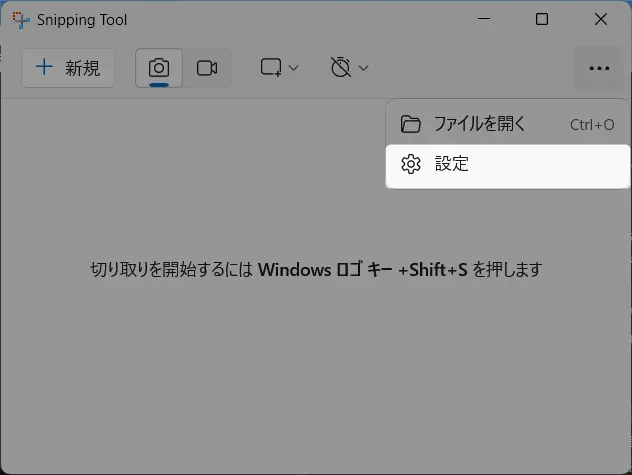Select the camera screenshot mode
This screenshot has width=632, height=475.
pyautogui.click(x=159, y=68)
